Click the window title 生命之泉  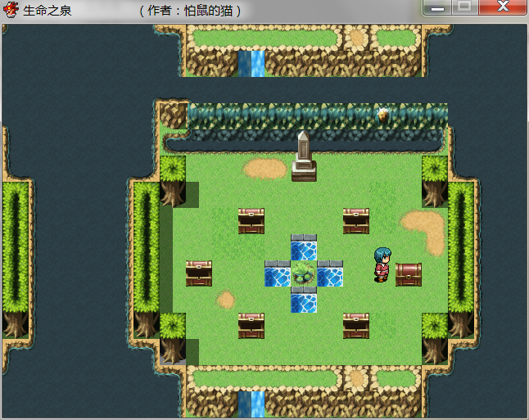[47, 11]
